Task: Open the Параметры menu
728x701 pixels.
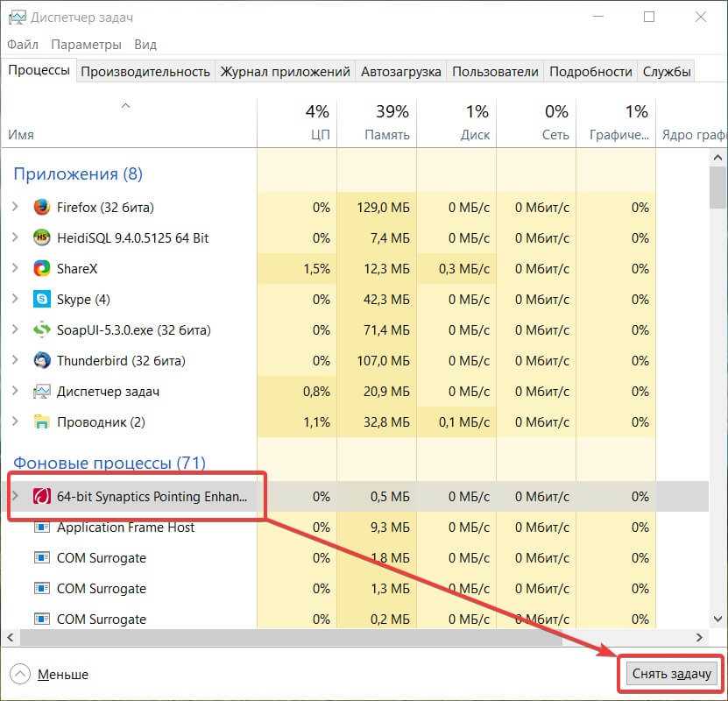Action: point(86,45)
